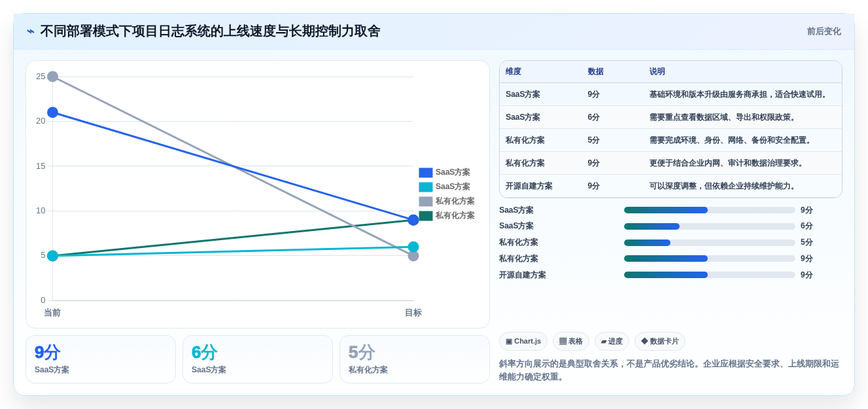Toggle the gray 私有化方案 legend swatch
Viewport: 868px width, 409px height.
pyautogui.click(x=426, y=202)
